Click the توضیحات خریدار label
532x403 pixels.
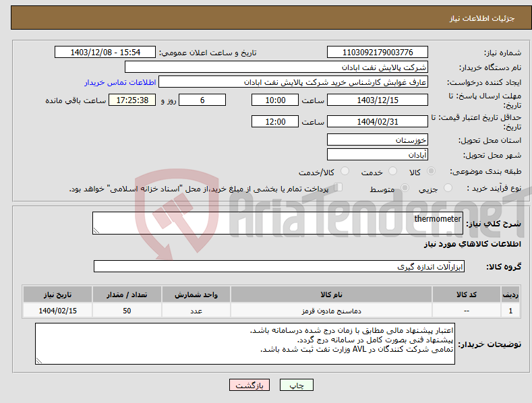pyautogui.click(x=490, y=344)
